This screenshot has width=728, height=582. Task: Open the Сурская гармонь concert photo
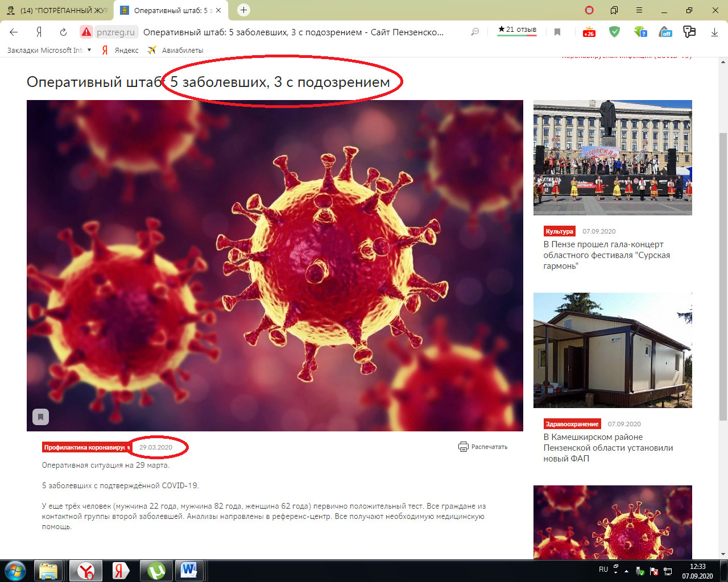(x=613, y=157)
